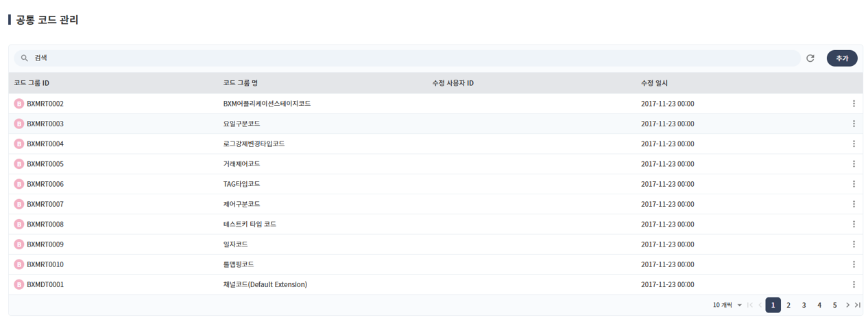Sort by the 코드 그룹 ID column header
The width and height of the screenshot is (868, 320).
(x=32, y=83)
